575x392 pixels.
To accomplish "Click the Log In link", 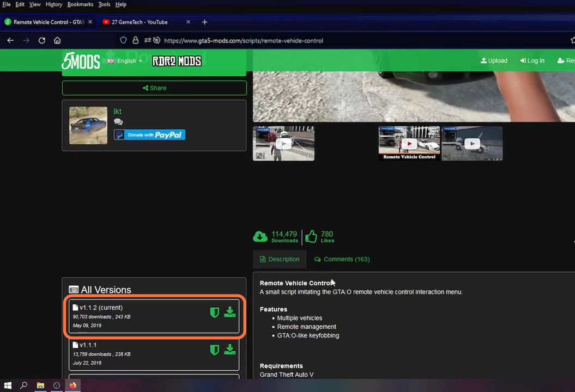I will (532, 60).
